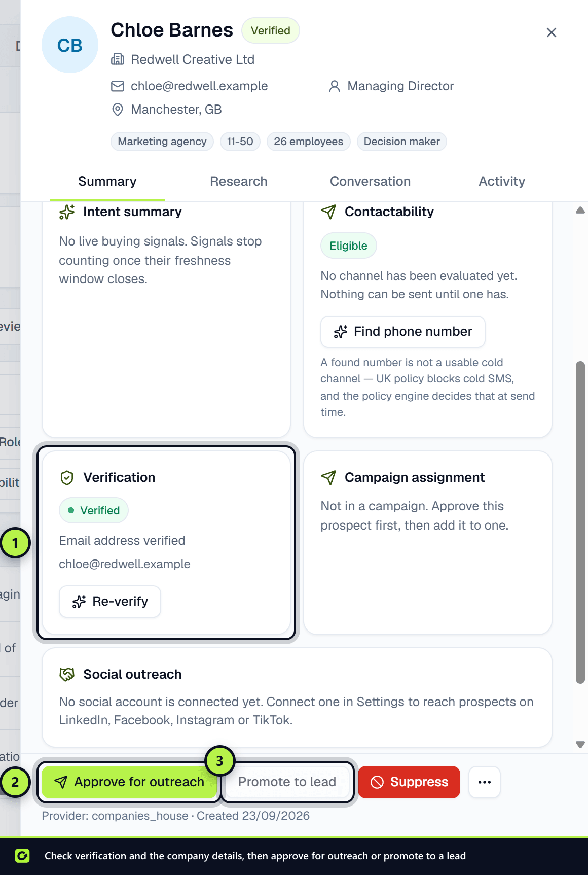Click the header email chloe@redwell.example
This screenshot has height=875, width=588.
pos(199,86)
